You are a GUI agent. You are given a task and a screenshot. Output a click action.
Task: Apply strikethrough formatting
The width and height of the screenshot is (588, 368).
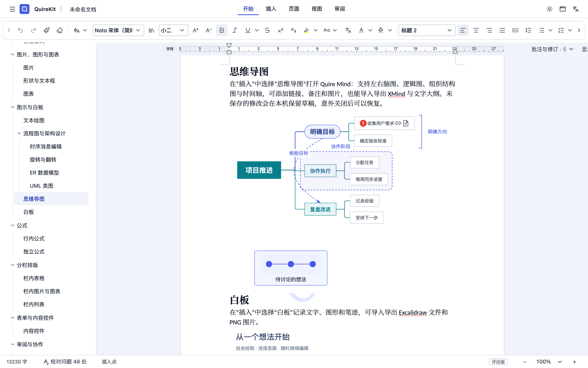(267, 30)
